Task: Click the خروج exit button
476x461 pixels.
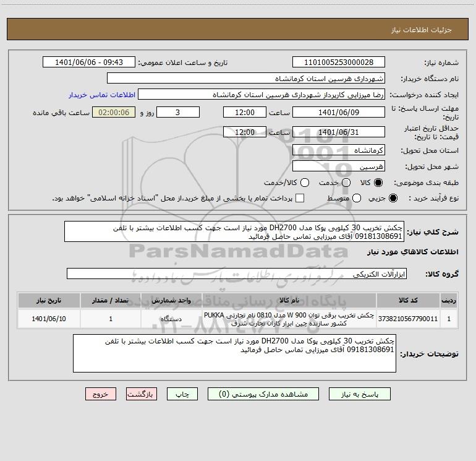Action: (101, 394)
